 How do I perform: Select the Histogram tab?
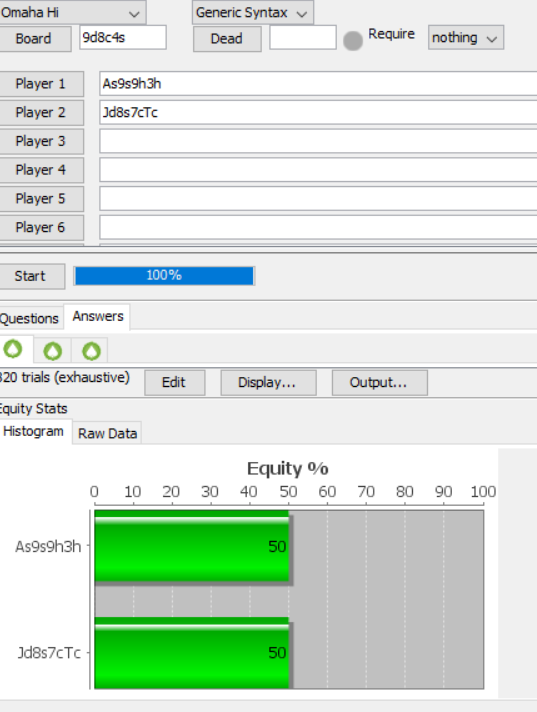[34, 431]
